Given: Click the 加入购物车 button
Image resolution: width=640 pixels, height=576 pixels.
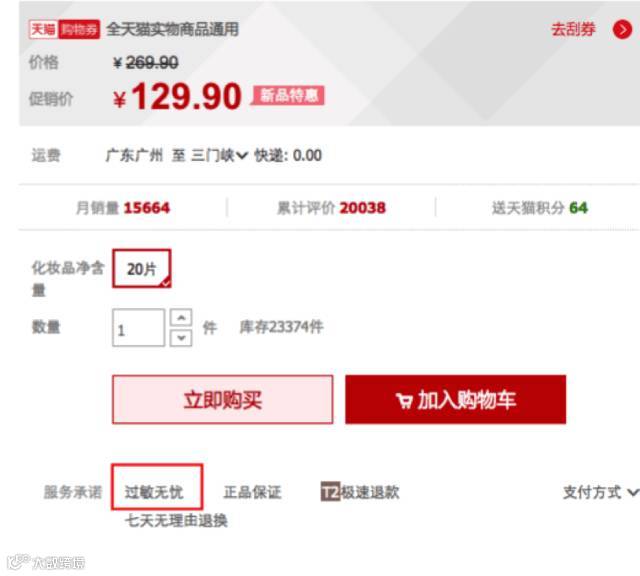Looking at the screenshot, I should (x=456, y=400).
